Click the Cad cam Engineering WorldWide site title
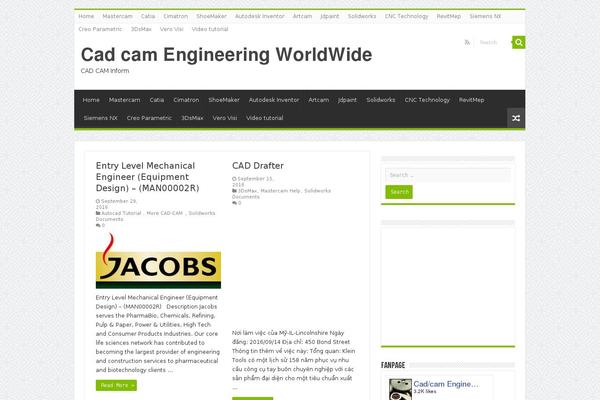 226,55
